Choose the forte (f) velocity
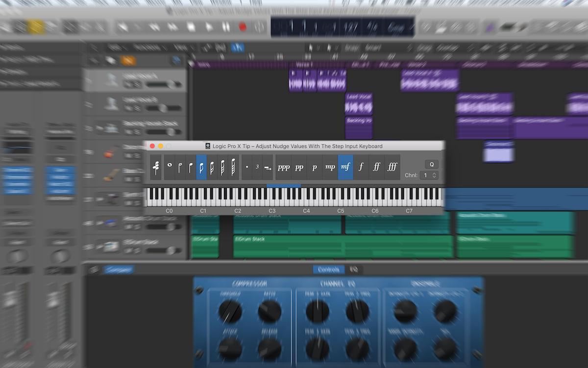This screenshot has height=368, width=588. (361, 167)
